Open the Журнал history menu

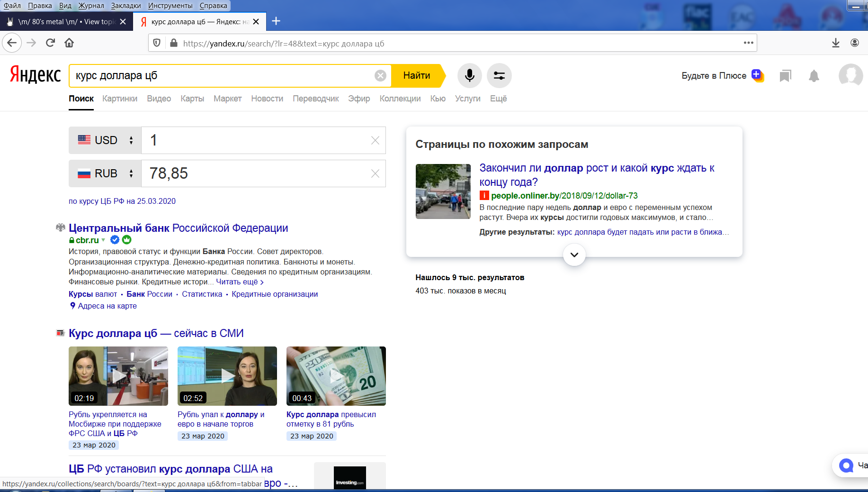point(91,6)
